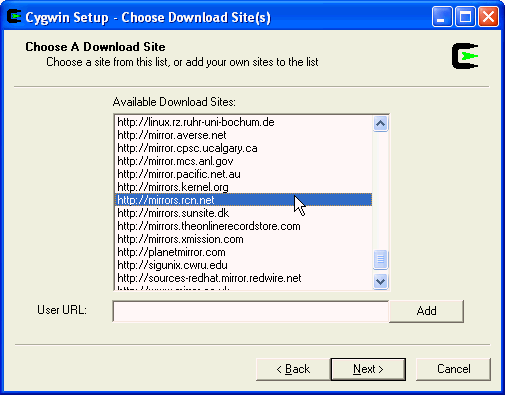
Task: Click the scroll down arrow of the sites list
Action: [x=380, y=282]
